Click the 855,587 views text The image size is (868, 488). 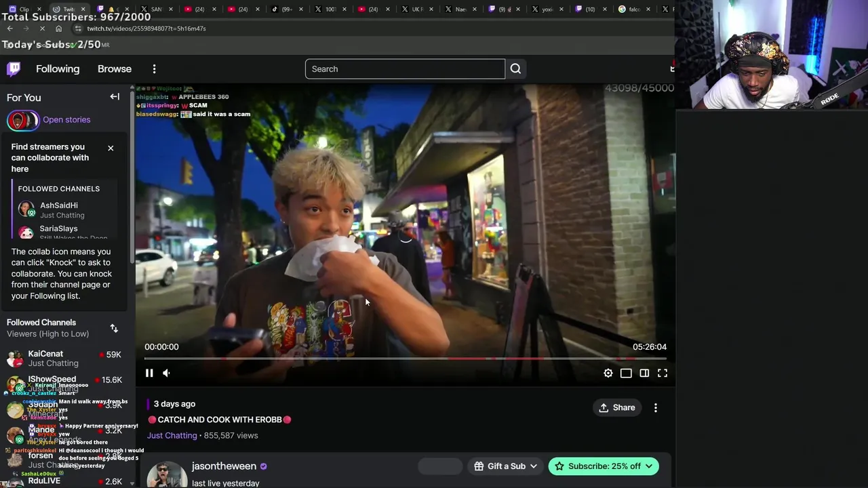231,436
